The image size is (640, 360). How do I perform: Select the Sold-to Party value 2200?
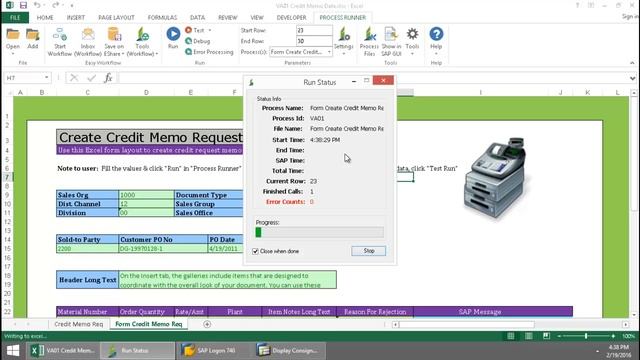click(x=87, y=248)
